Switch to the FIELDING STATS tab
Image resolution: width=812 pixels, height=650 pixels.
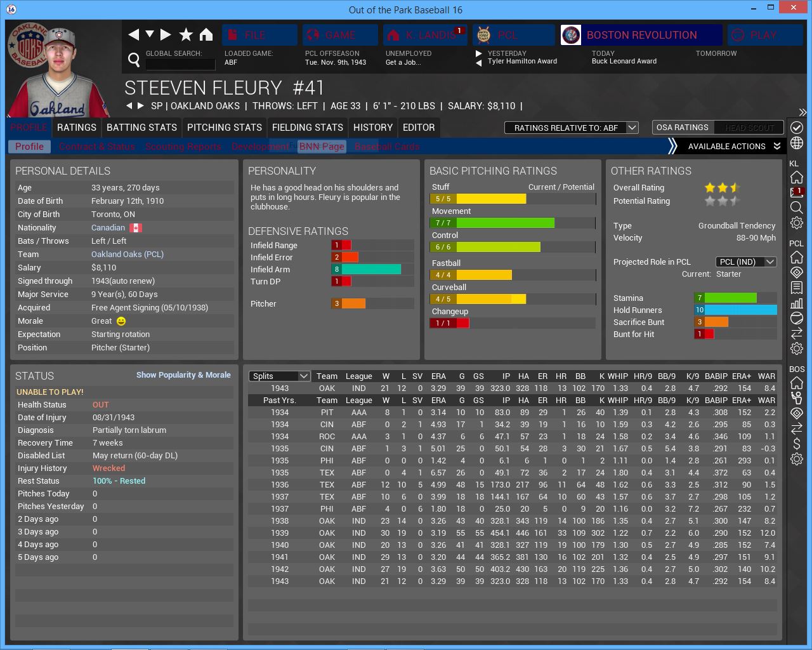point(308,128)
